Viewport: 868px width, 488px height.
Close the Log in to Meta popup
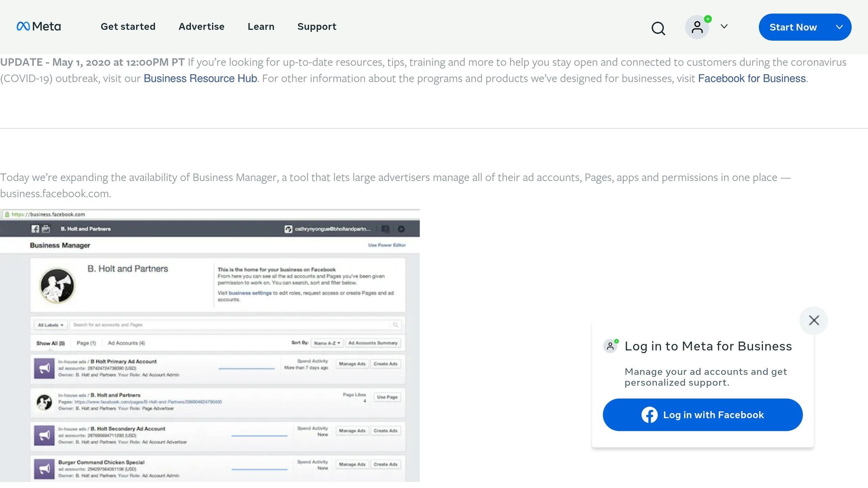point(814,320)
